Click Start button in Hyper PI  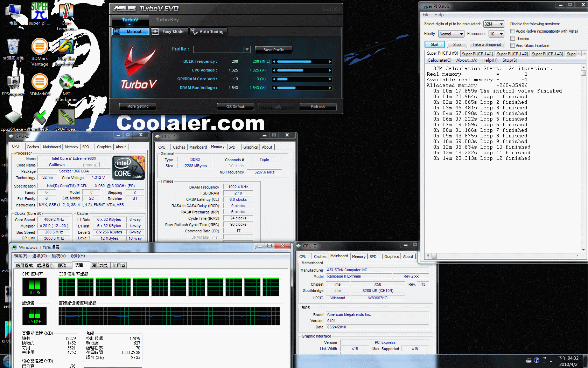pyautogui.click(x=434, y=45)
